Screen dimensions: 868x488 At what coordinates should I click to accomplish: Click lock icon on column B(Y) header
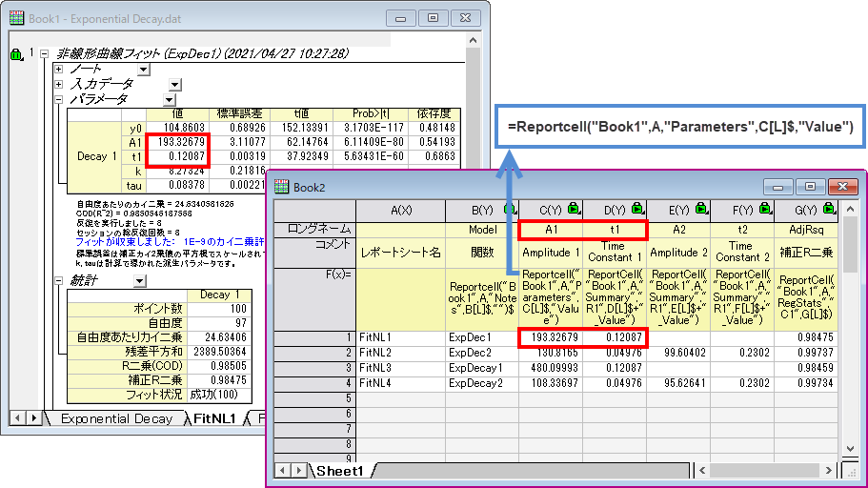pyautogui.click(x=510, y=210)
